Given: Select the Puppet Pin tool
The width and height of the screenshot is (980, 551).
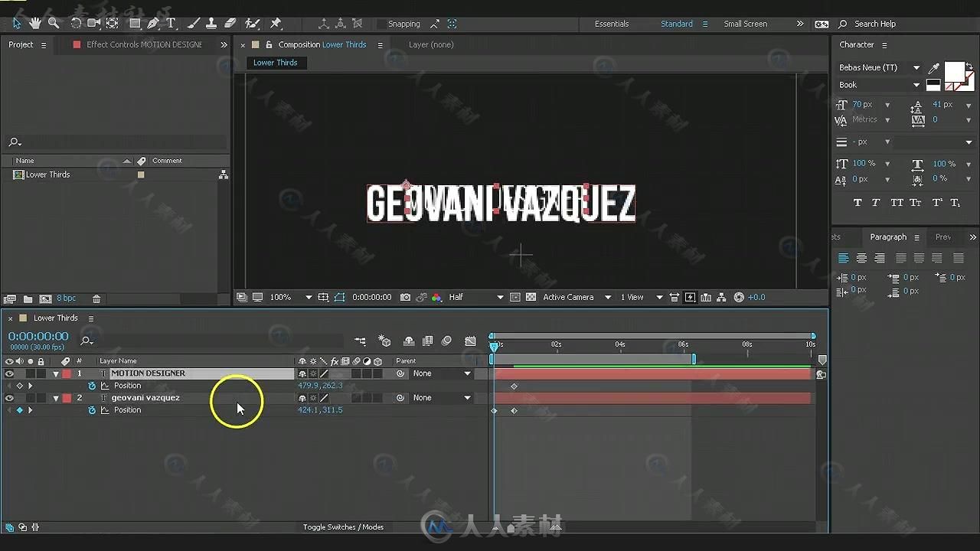Looking at the screenshot, I should 276,24.
